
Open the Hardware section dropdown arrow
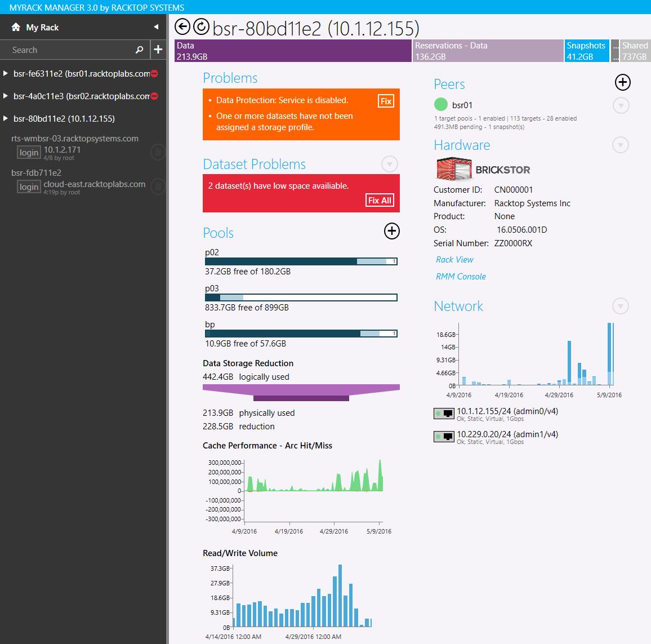click(x=620, y=145)
